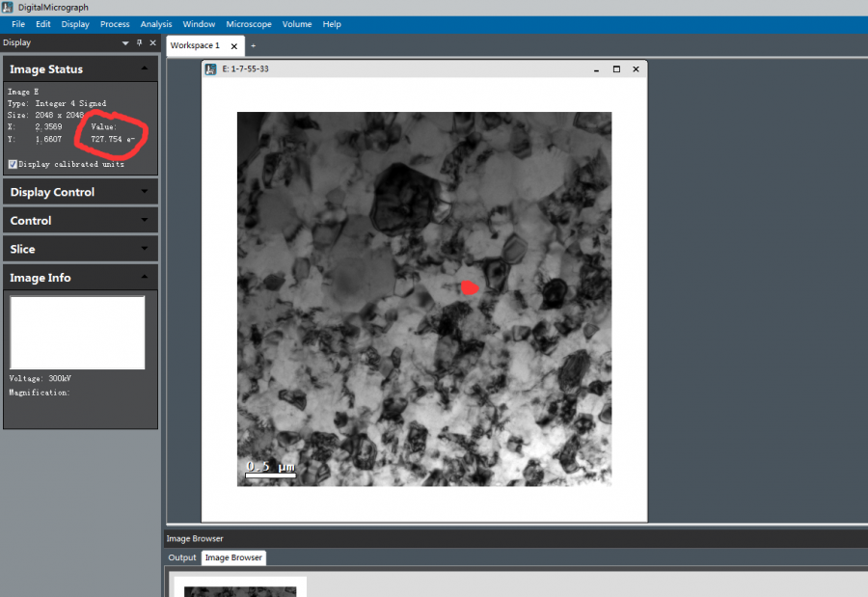This screenshot has width=868, height=597.
Task: Click the TEM micrograph image
Action: click(424, 299)
